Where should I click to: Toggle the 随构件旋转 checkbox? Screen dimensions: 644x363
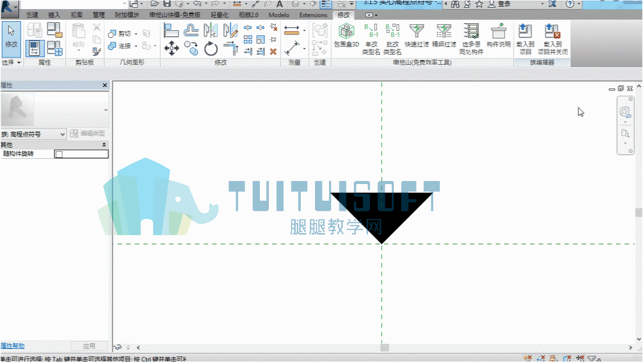(x=59, y=154)
